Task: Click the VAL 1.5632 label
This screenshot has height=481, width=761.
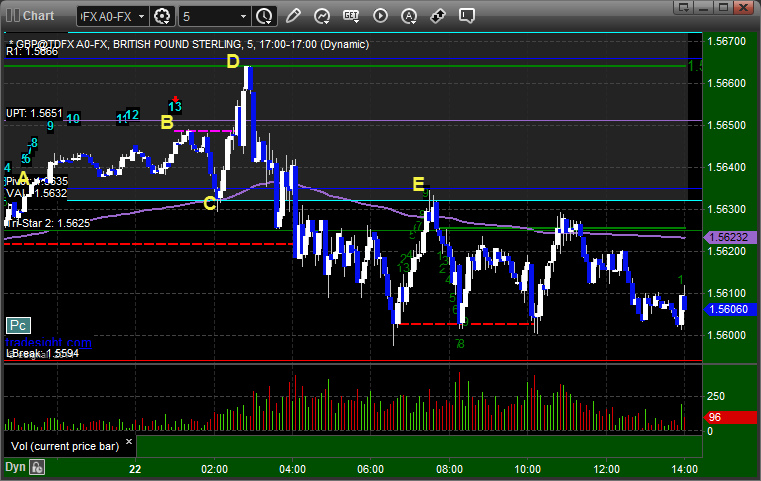Action: 36,193
